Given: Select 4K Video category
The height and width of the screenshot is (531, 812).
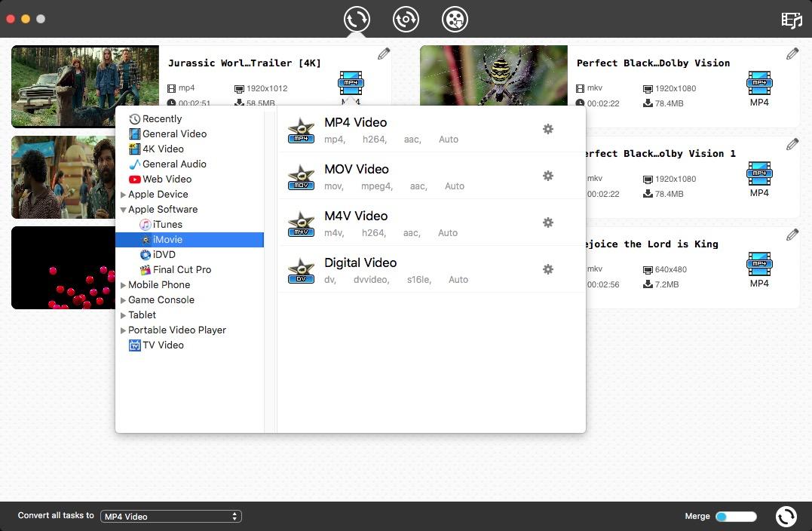Looking at the screenshot, I should click(156, 149).
